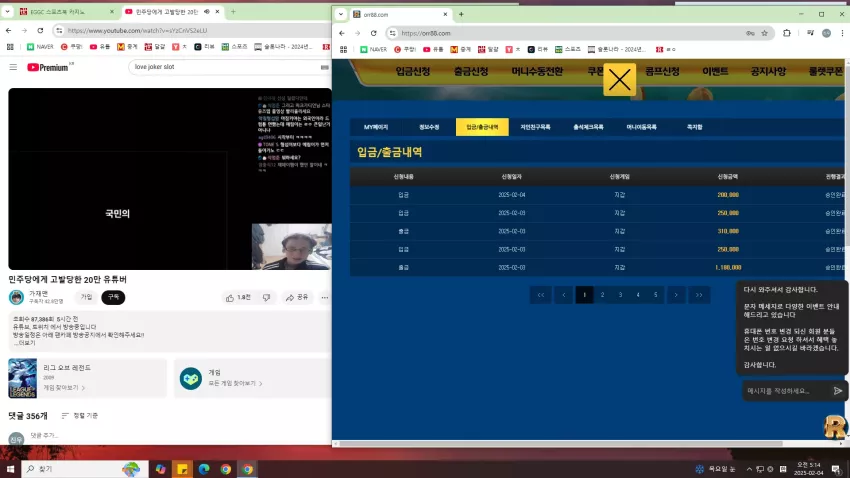Image resolution: width=850 pixels, height=478 pixels.
Task: Click the keyboard icon in YouTube search box
Action: point(324,67)
